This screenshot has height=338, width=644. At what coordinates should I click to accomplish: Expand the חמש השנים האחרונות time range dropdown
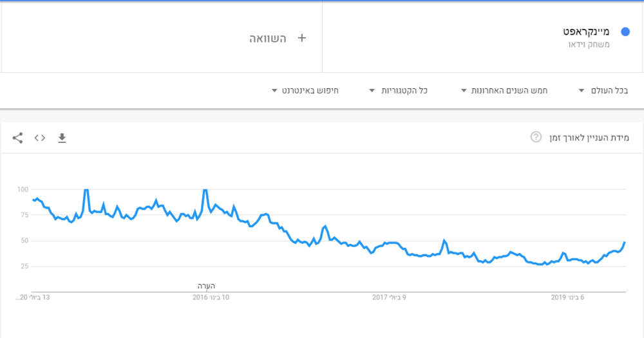504,90
